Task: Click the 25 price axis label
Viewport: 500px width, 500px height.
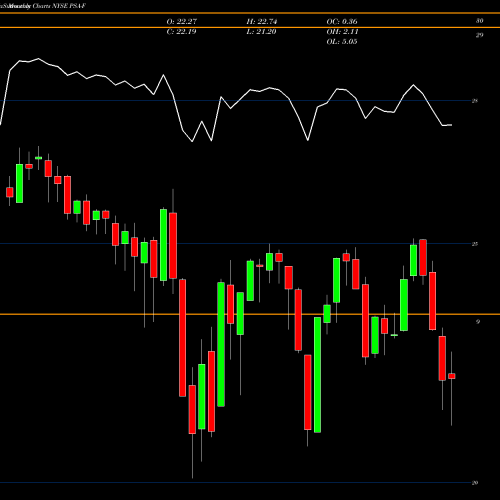Action: pos(475,244)
